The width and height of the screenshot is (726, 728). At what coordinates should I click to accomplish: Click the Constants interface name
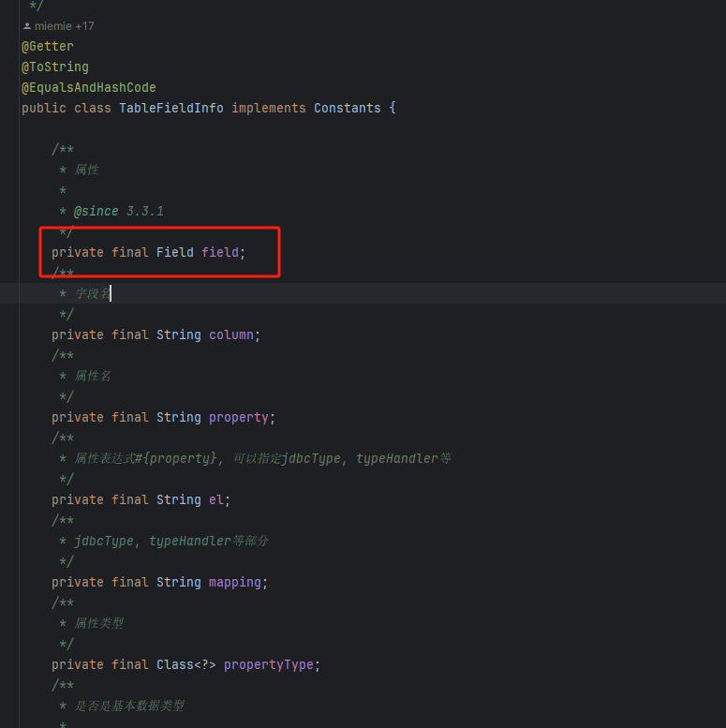coord(347,108)
